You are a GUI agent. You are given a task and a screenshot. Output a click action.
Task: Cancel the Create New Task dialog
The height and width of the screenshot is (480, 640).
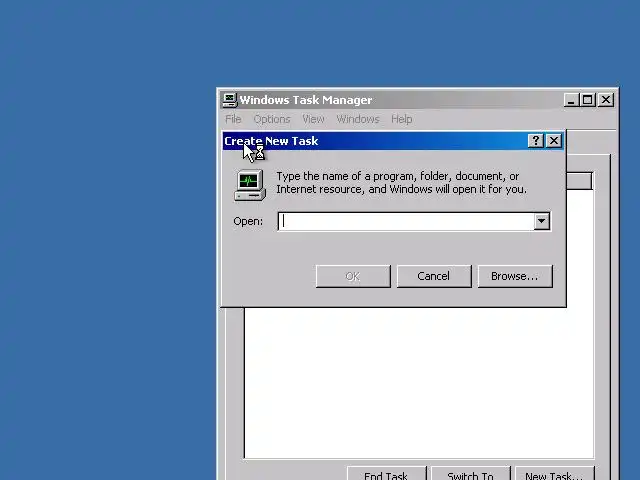(434, 276)
